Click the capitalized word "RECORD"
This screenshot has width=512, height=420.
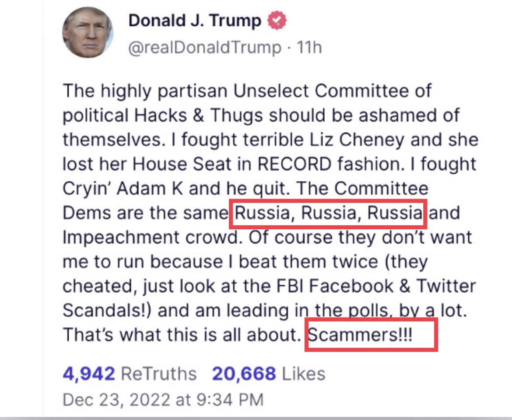pyautogui.click(x=295, y=164)
